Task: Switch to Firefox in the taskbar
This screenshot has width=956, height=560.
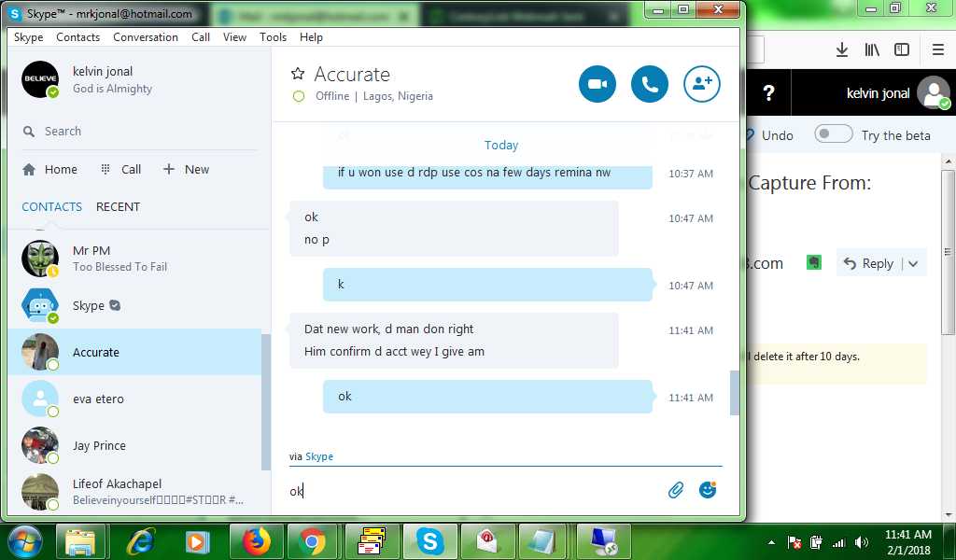Action: pos(256,541)
